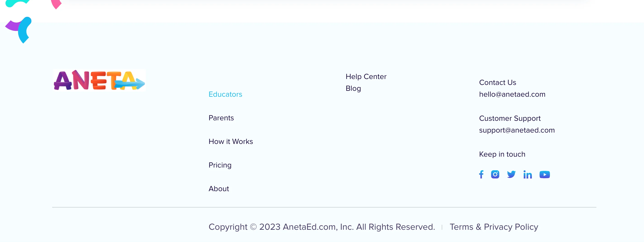Screen dimensions: 644x242
Task: Click support@anetaed.com email link
Action: (x=517, y=130)
